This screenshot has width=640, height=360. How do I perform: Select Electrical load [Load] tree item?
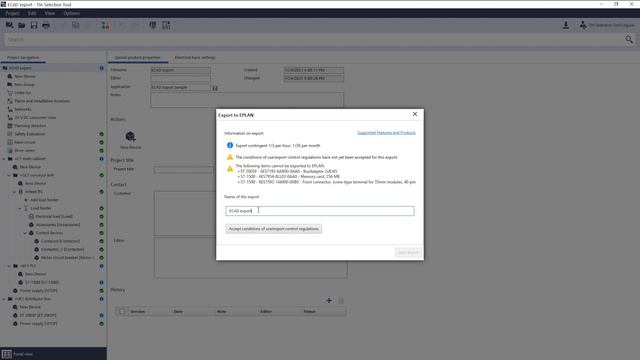click(x=54, y=216)
